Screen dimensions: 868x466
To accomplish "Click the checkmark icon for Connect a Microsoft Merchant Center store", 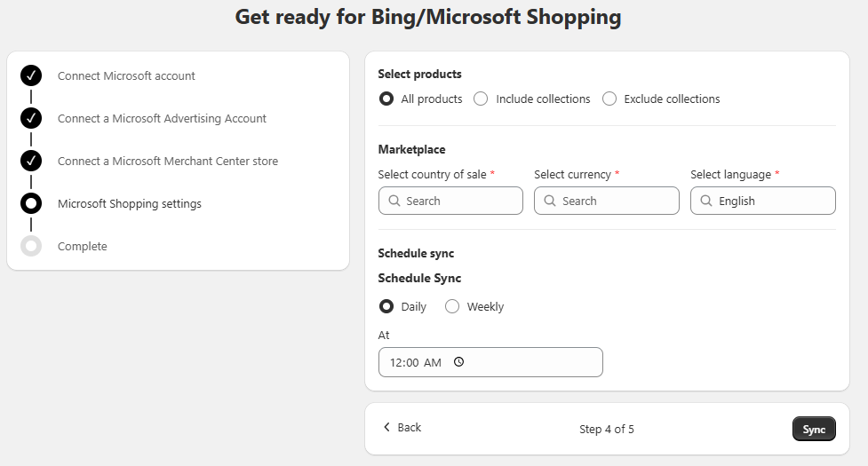I will point(31,161).
